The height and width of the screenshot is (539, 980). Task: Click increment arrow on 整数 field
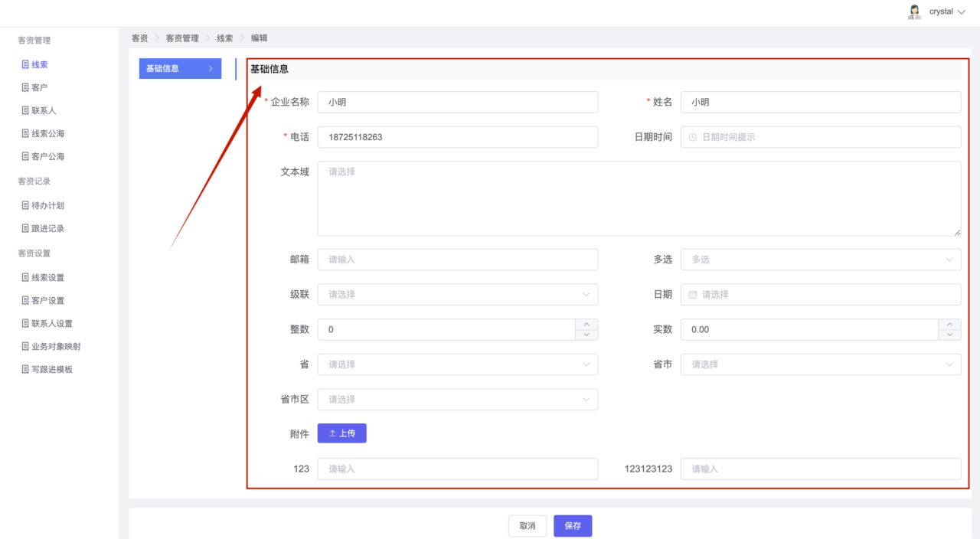(x=586, y=325)
